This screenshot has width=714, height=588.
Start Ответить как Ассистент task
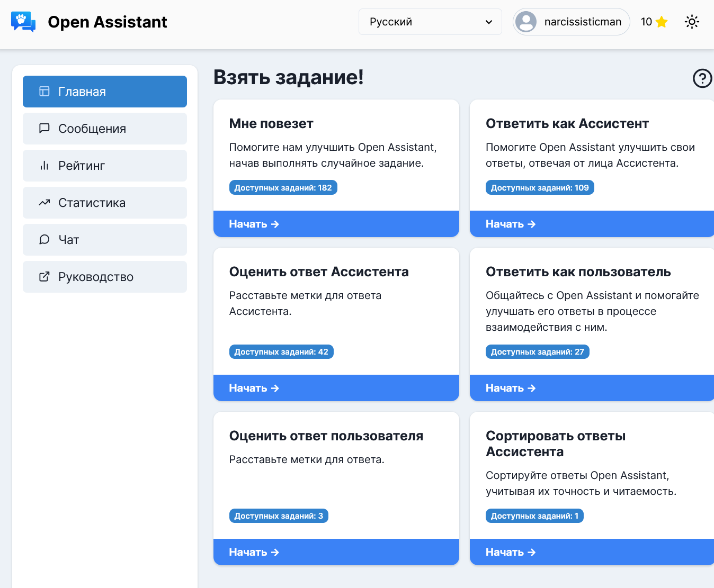pos(592,223)
